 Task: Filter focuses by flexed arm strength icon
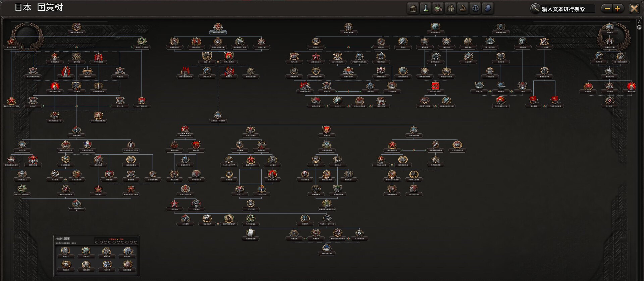tap(463, 8)
